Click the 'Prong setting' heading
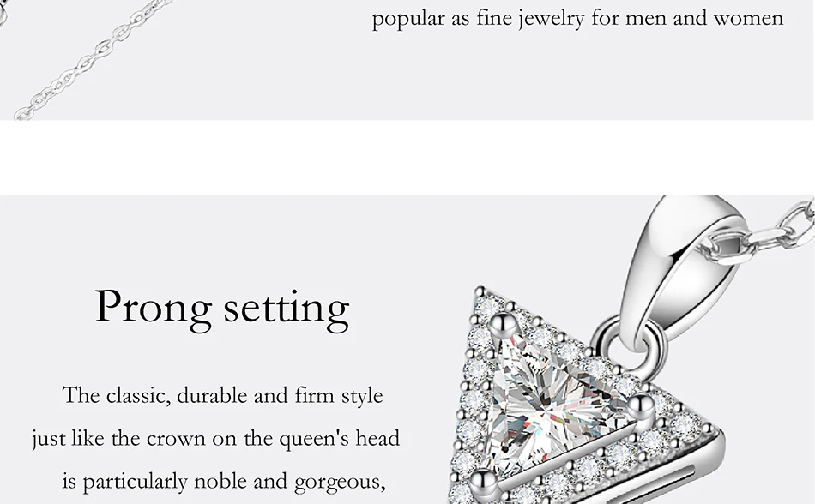 [222, 307]
